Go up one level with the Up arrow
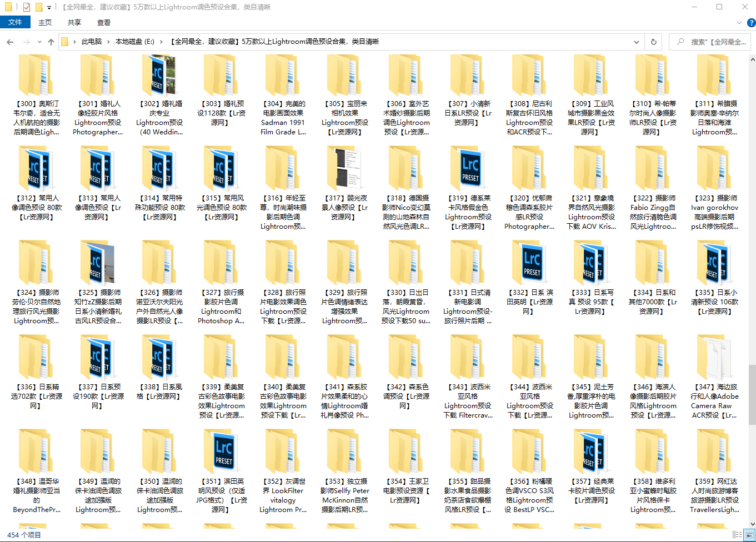 click(51, 42)
